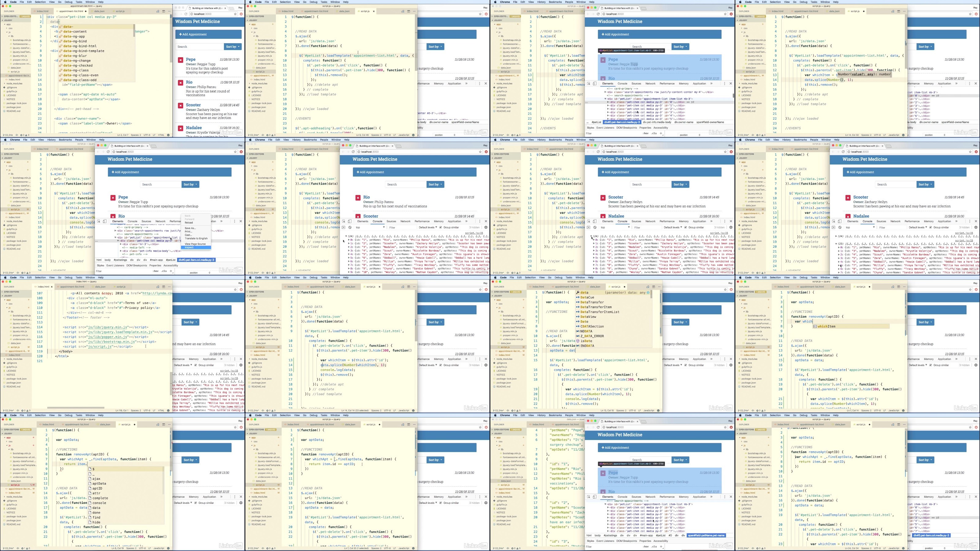The height and width of the screenshot is (551, 980).
Task: Open script.js:15 link where Rio is first appointment
Action: pos(475,233)
